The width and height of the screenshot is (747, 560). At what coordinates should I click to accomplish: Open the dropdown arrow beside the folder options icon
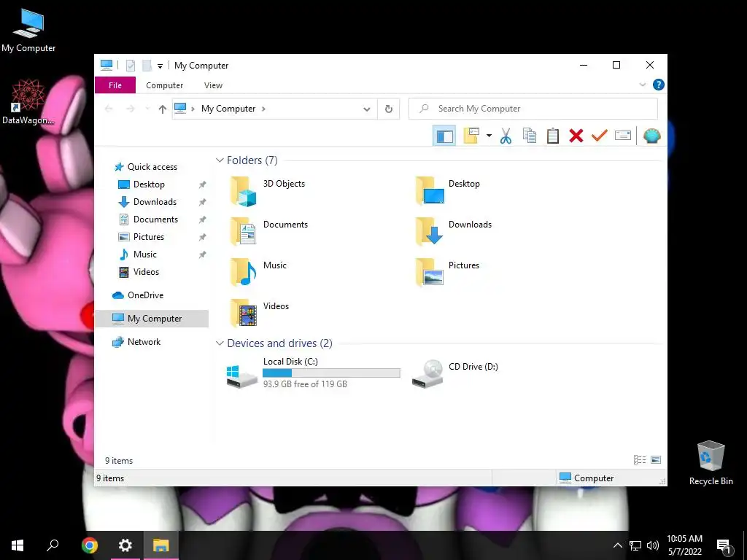(489, 136)
